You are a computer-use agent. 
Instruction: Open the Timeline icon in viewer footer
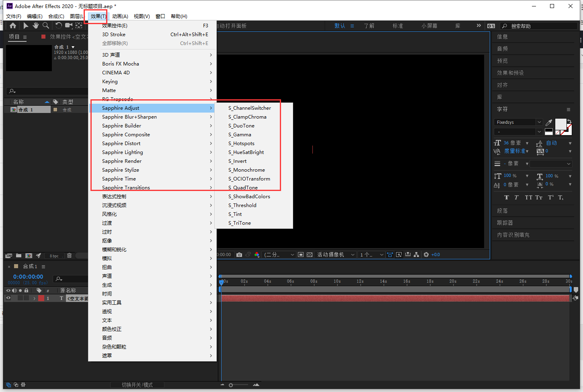[408, 254]
